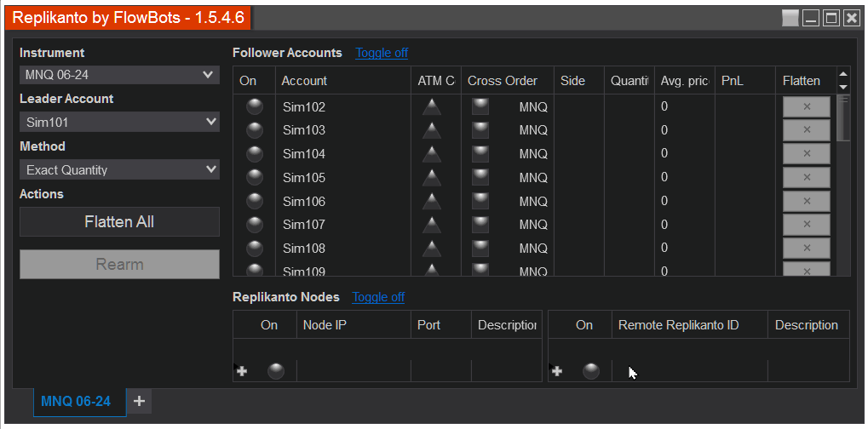This screenshot has width=868, height=429.
Task: Add a new tab with plus button
Action: click(x=140, y=401)
